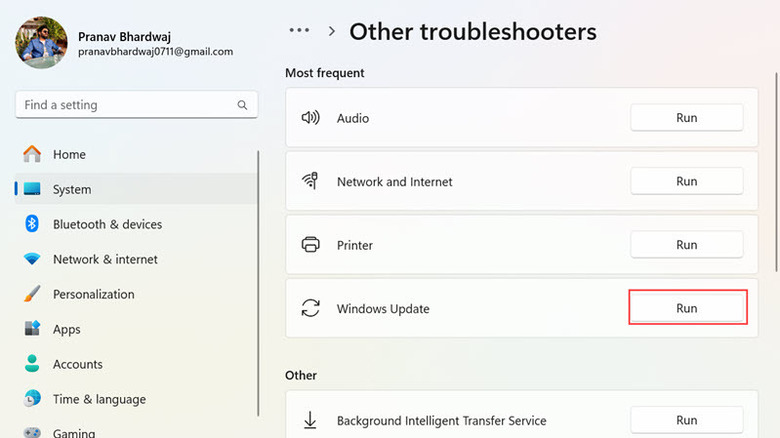Run the Network and Internet troubleshooter
Screen dimensions: 780x438
pyautogui.click(x=686, y=181)
